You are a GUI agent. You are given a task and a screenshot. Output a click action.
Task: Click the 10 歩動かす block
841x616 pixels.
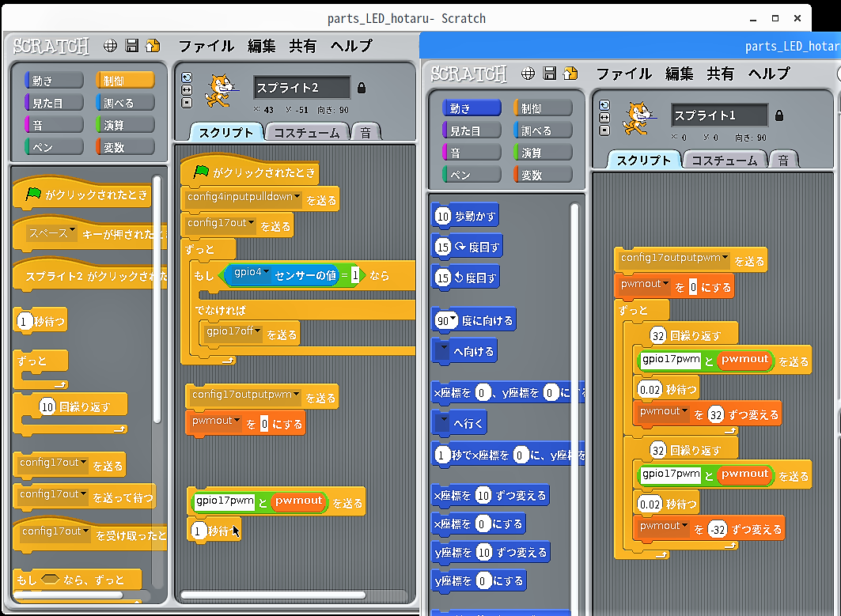click(465, 216)
